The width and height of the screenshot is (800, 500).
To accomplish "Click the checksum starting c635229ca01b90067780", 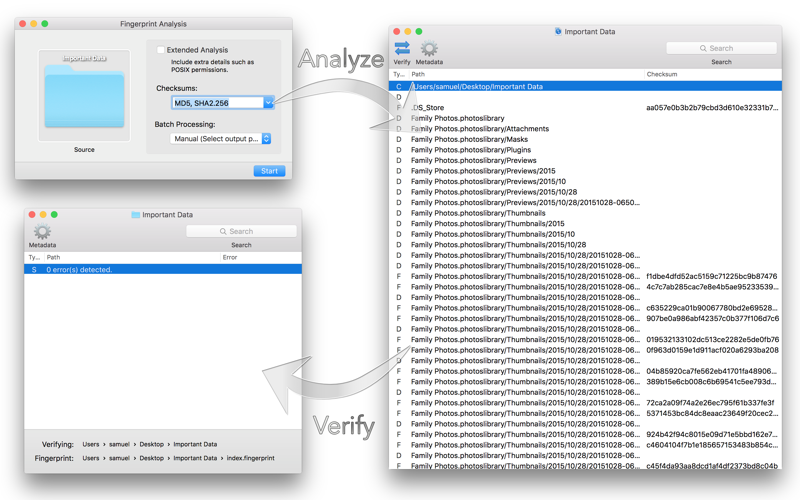I will [x=712, y=308].
